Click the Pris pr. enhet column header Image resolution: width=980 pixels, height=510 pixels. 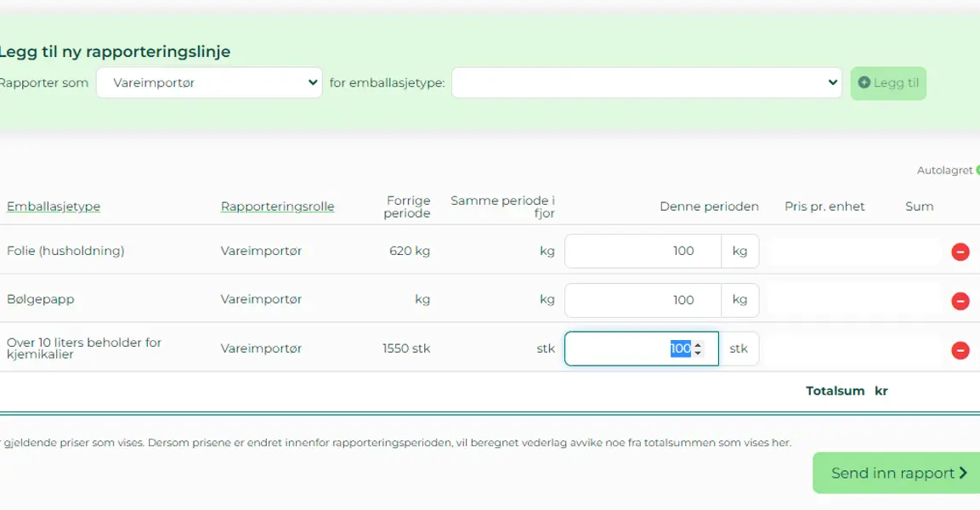[825, 207]
